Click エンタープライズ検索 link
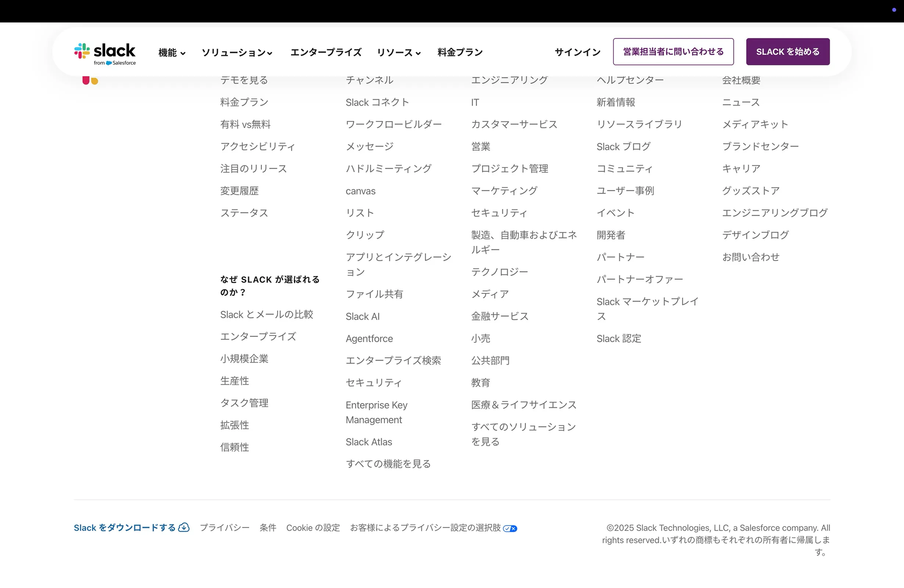 click(x=393, y=361)
